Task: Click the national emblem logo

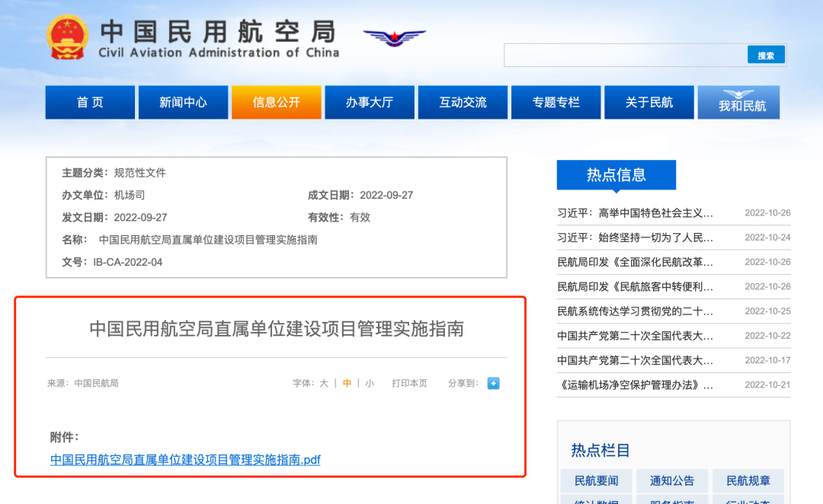Action: coord(67,37)
